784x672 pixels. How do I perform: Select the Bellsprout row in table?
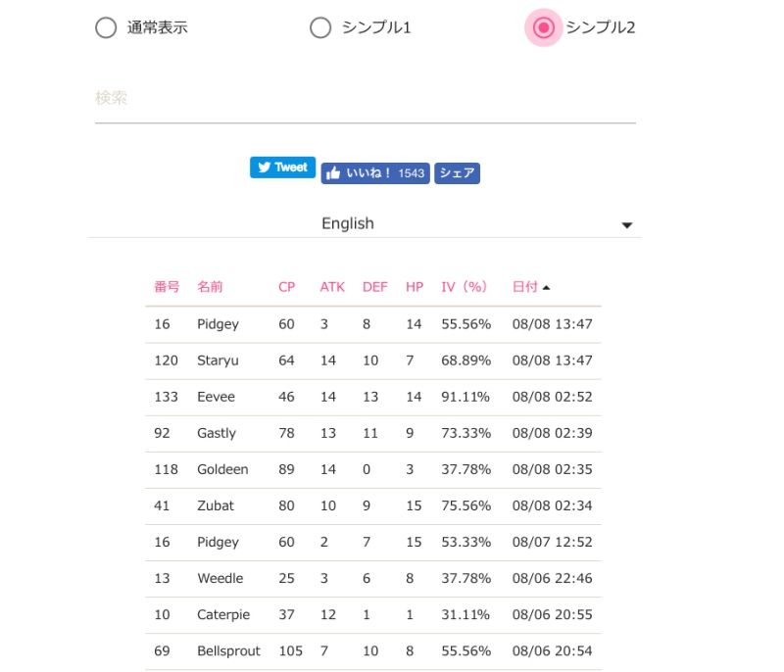(x=372, y=651)
